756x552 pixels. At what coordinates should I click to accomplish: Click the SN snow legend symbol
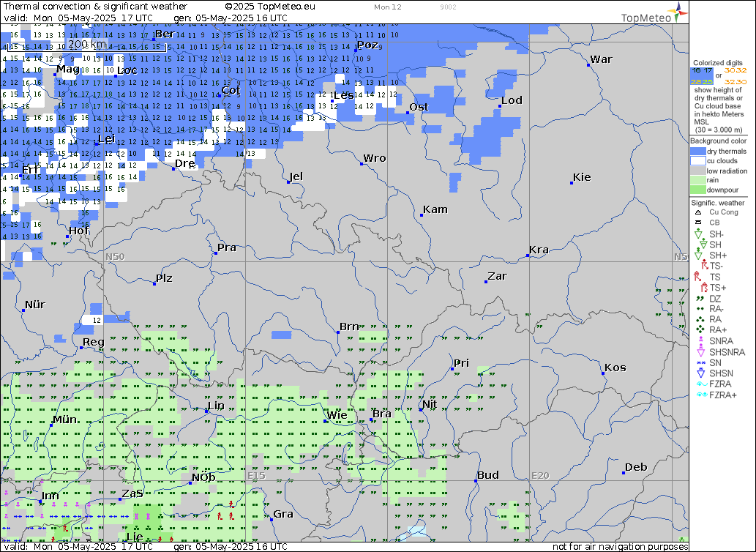click(700, 363)
